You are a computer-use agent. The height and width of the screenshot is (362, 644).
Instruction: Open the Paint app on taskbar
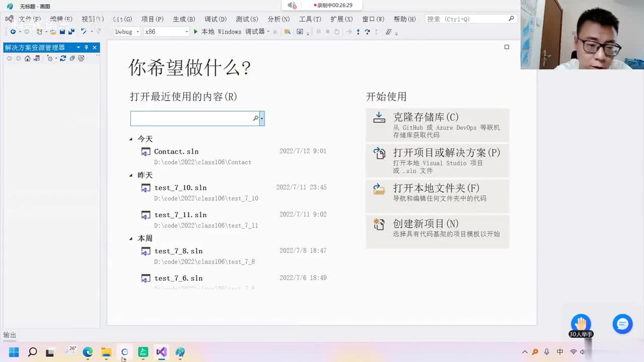(180, 352)
